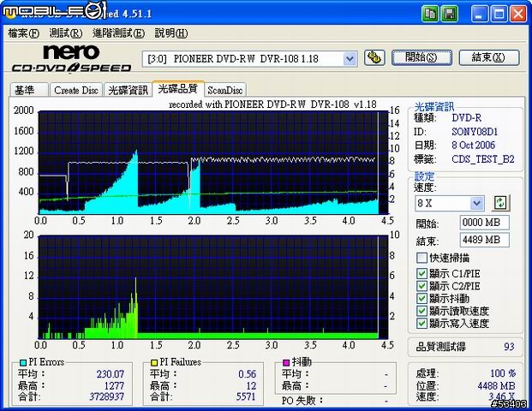Click the PI Errors upper graph
532x411 pixels.
(213, 163)
